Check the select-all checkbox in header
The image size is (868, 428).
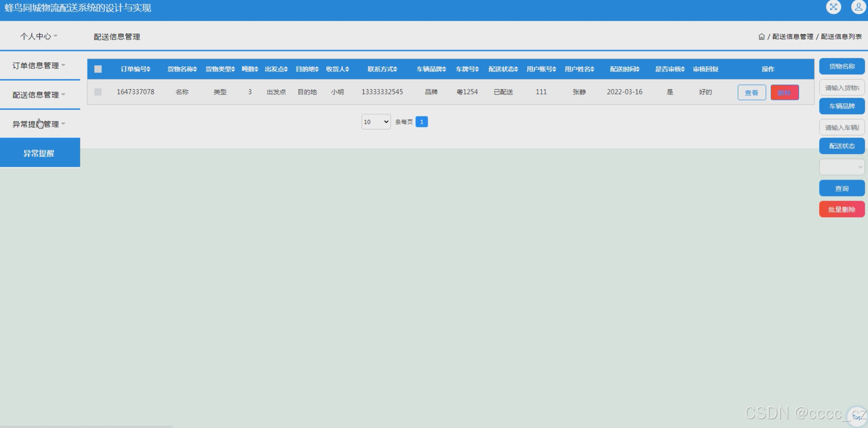[x=98, y=69]
